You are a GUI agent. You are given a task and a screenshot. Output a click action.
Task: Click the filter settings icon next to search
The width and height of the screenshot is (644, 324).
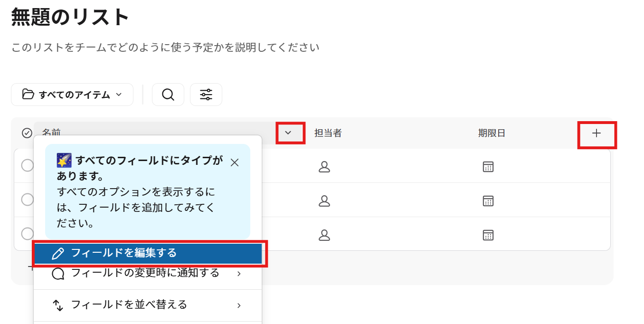coord(206,94)
